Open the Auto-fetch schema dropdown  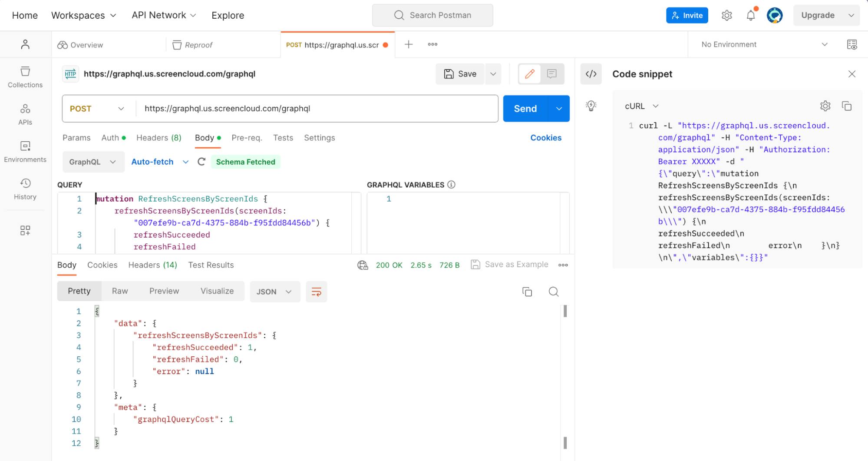click(x=159, y=162)
